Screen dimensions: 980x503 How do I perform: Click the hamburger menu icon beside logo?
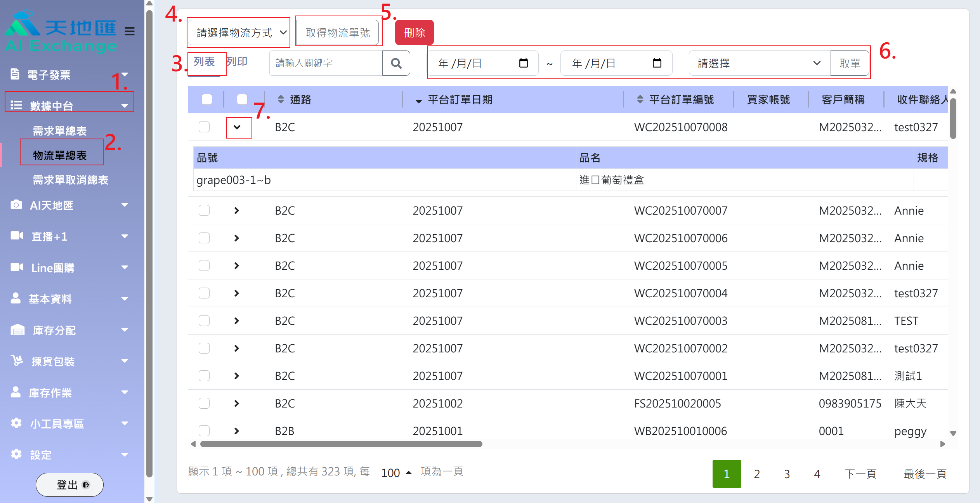click(x=130, y=31)
